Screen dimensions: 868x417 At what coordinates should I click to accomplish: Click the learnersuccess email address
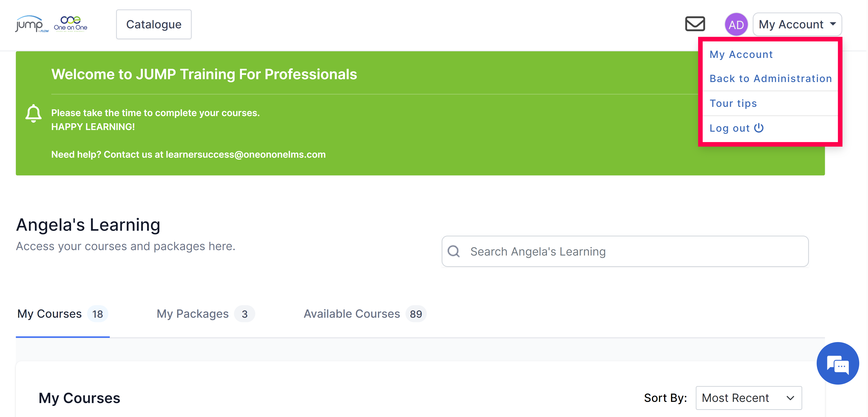pos(246,154)
